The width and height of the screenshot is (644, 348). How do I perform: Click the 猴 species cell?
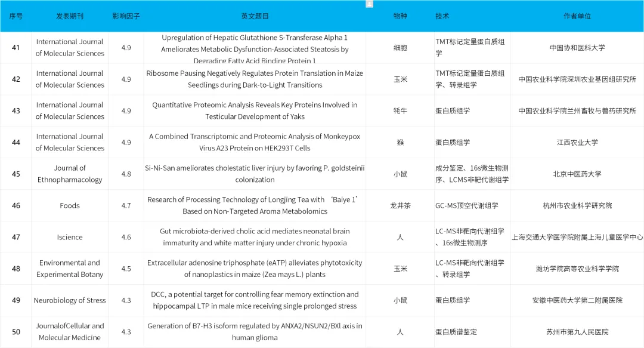point(400,142)
